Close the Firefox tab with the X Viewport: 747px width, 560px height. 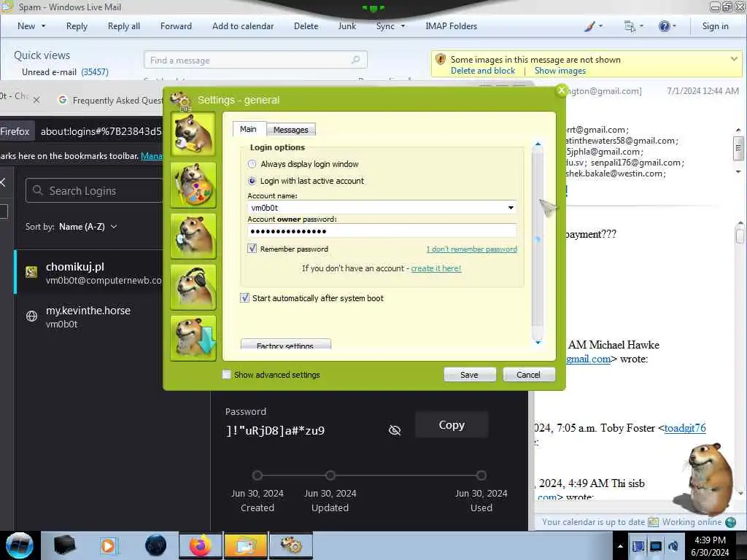tap(36, 100)
